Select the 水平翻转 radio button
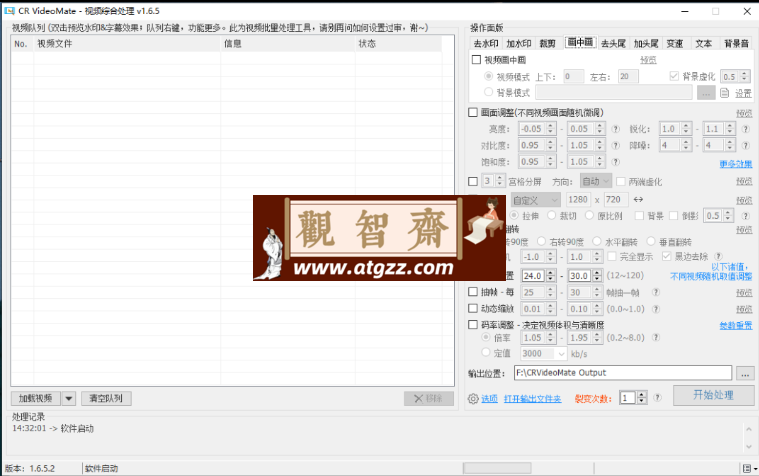The height and width of the screenshot is (476, 759). click(x=597, y=241)
